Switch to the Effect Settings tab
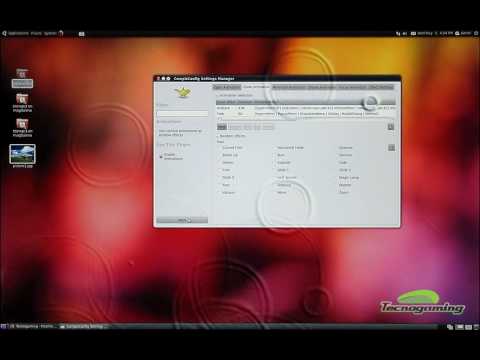This screenshot has height=360, width=480. pyautogui.click(x=381, y=87)
